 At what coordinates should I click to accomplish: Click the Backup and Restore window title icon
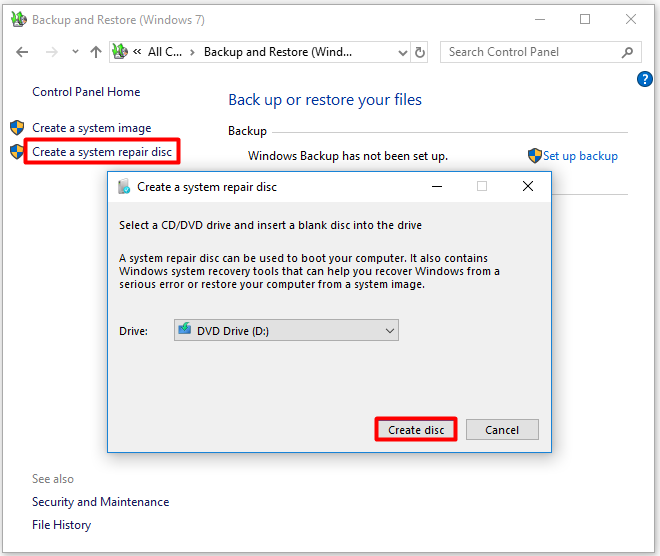[x=19, y=19]
